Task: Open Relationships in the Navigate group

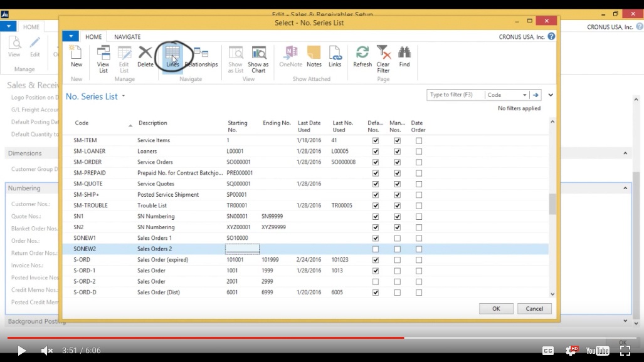Action: pyautogui.click(x=201, y=56)
